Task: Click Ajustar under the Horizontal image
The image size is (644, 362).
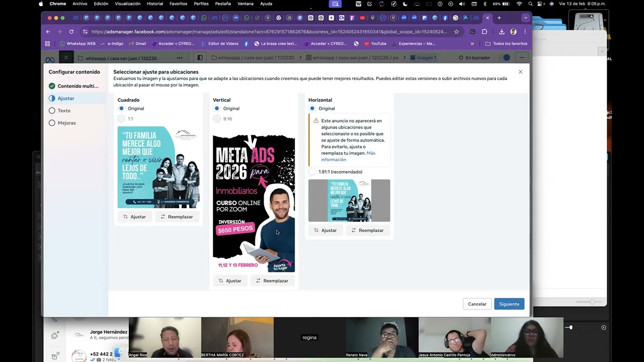Action: click(x=326, y=230)
